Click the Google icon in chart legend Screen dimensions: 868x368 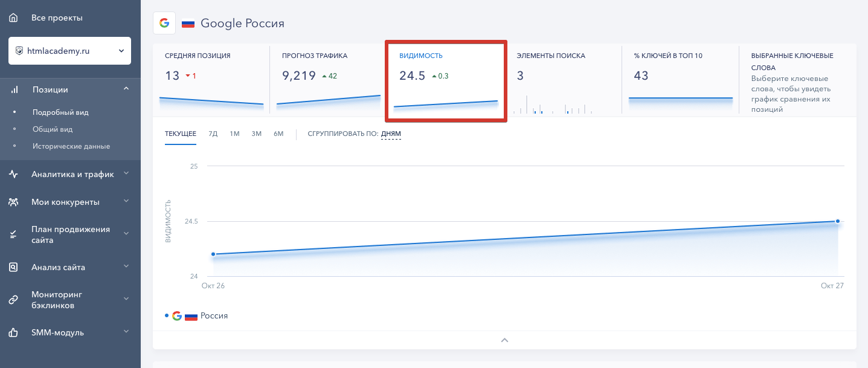pyautogui.click(x=177, y=316)
